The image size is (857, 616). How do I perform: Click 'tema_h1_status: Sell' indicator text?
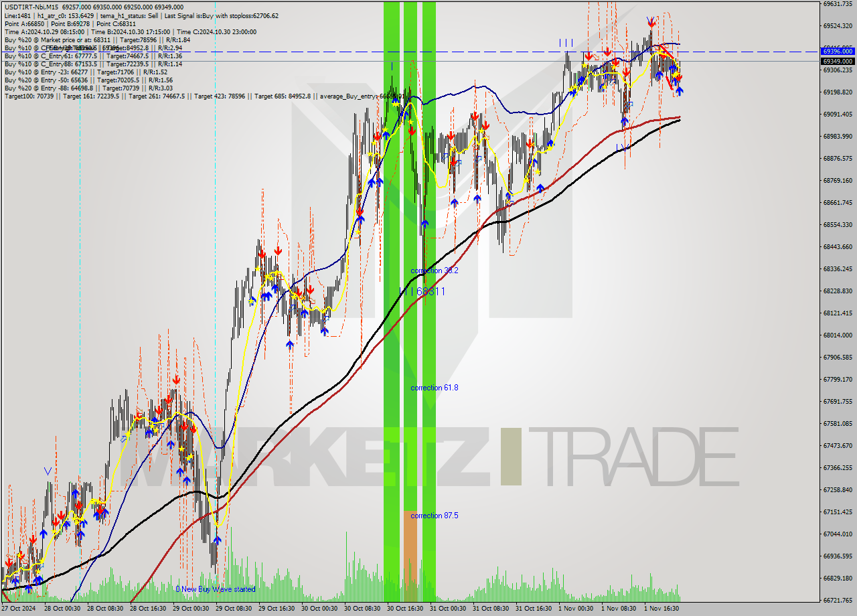coord(129,15)
